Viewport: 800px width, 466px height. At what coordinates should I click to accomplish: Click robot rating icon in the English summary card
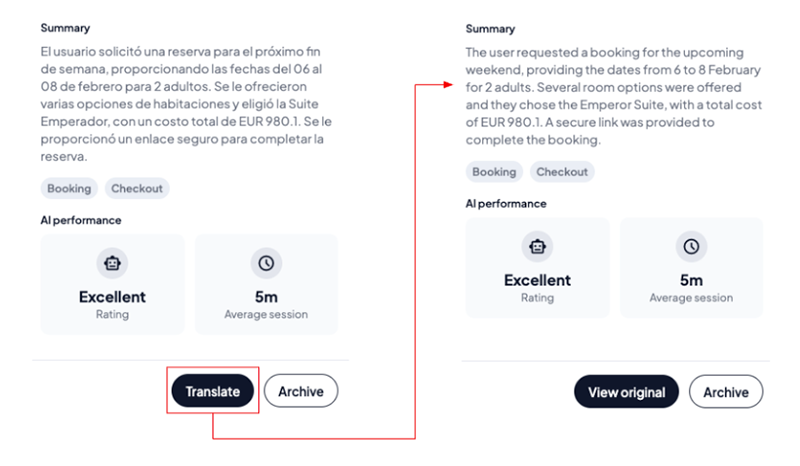click(x=537, y=246)
